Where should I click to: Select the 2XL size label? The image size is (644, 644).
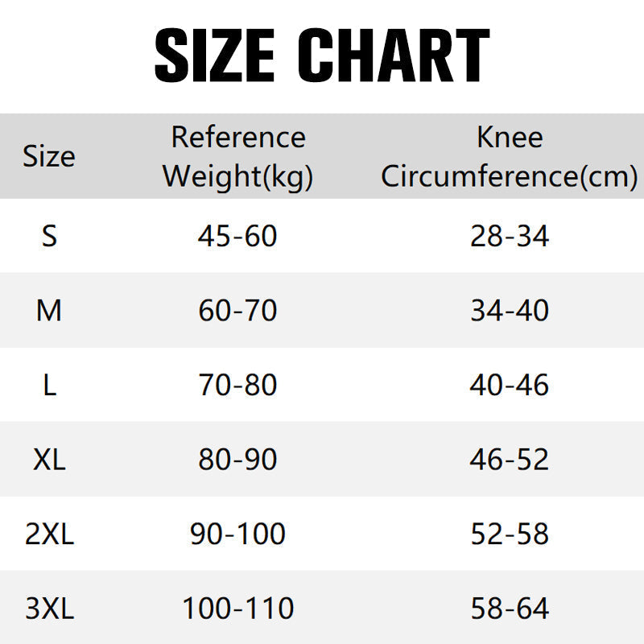49,534
